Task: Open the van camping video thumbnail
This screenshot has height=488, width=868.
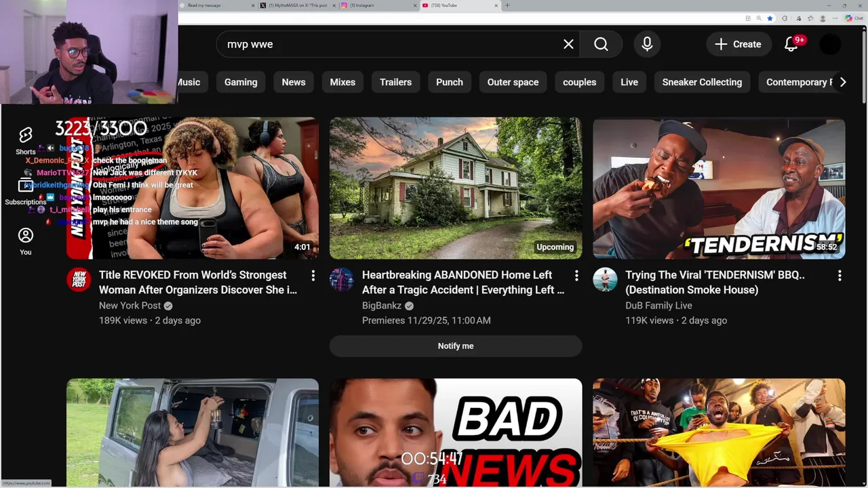Action: pos(193,433)
